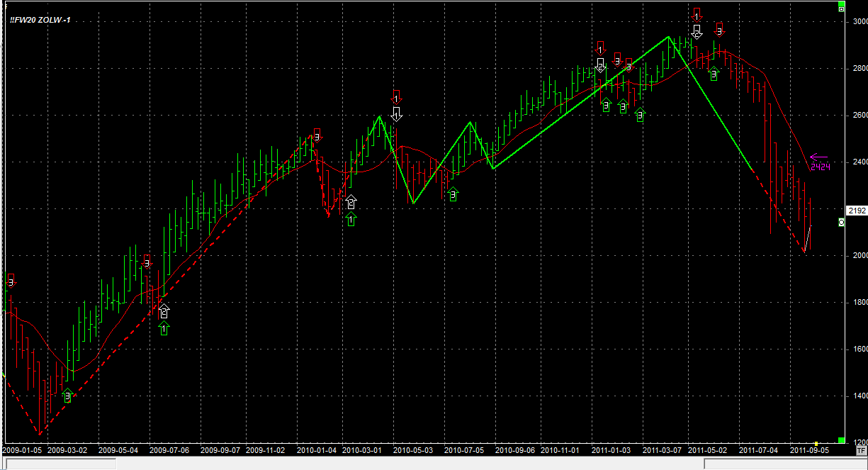Click the green square atop the price axis
This screenshot has width=868, height=470.
pos(841,6)
